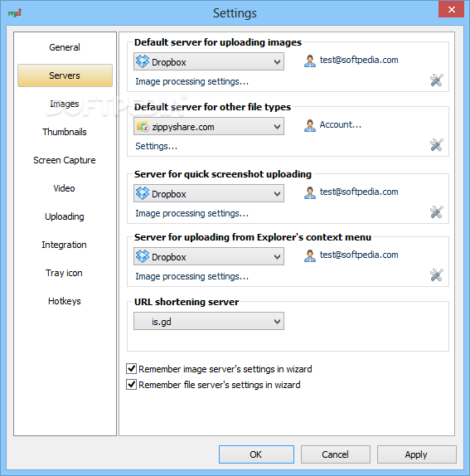
Task: Click test@softpedia.com account in quick screenshot server
Action: (x=359, y=192)
